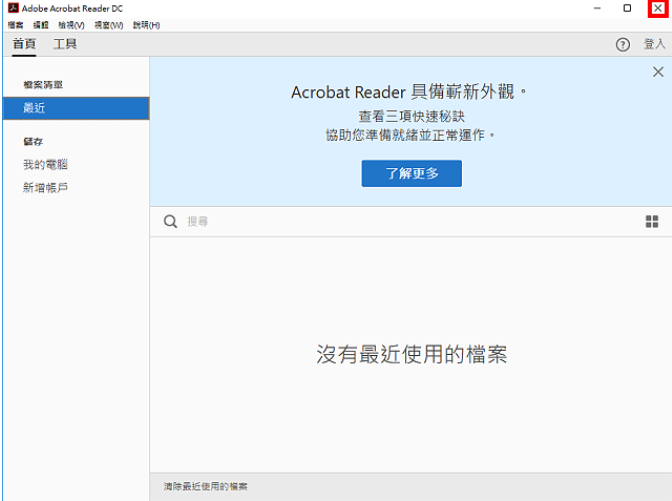Switch to grid thumbnail view icon

click(652, 222)
